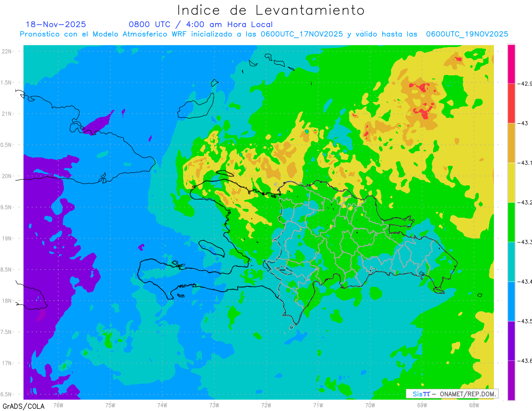Image resolution: width=532 pixels, height=411 pixels.
Task: Select the '-43.1' colorbar value
Action: pyautogui.click(x=525, y=163)
